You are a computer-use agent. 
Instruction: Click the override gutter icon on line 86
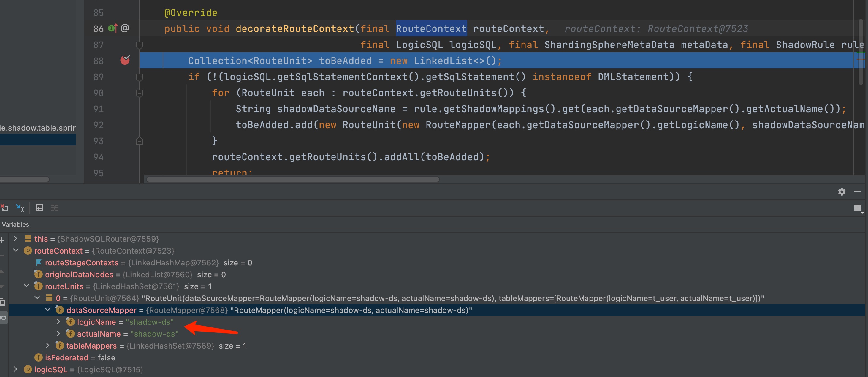tap(113, 28)
